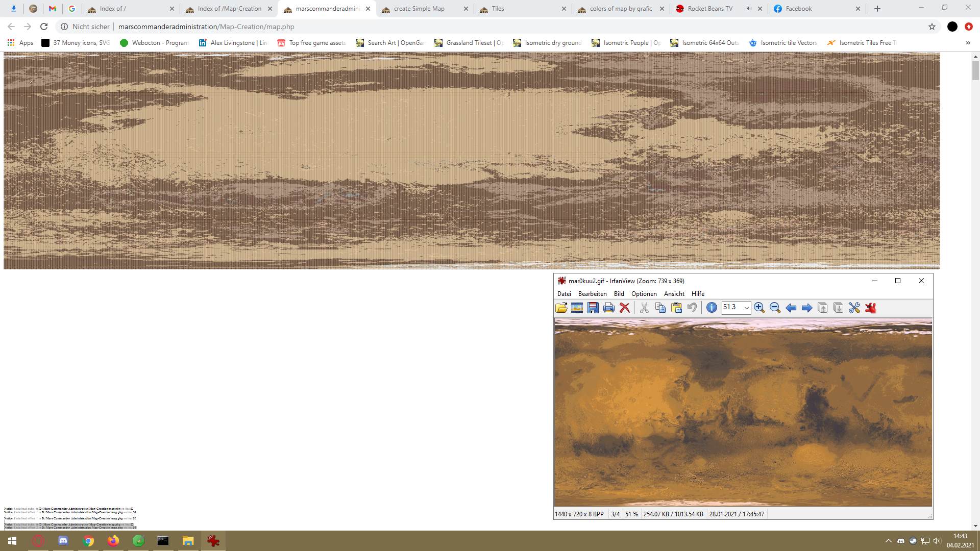Image resolution: width=980 pixels, height=551 pixels.
Task: Open the Grassland Tileset bookmark
Action: coord(469,43)
